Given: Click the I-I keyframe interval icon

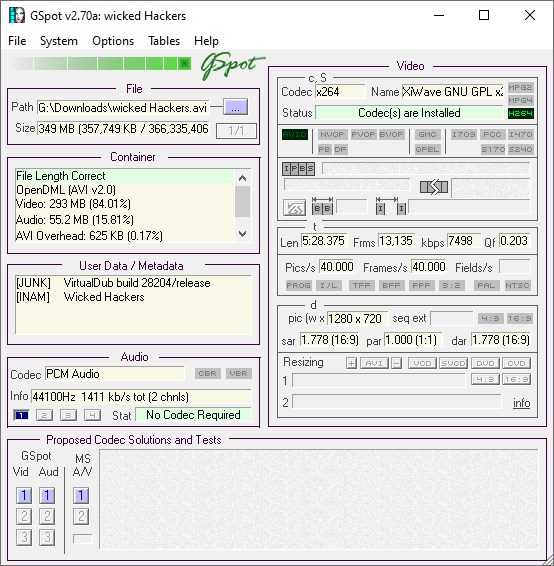Looking at the screenshot, I should pos(391,205).
